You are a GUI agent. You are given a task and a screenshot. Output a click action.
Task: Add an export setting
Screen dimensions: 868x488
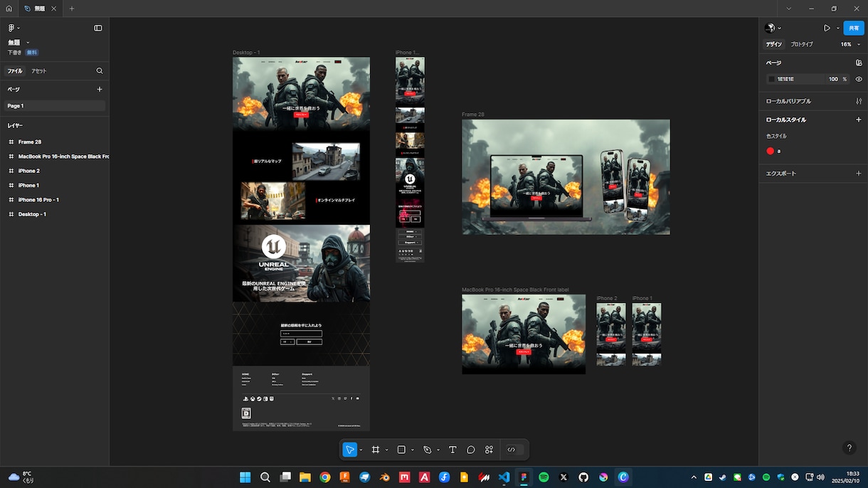859,173
